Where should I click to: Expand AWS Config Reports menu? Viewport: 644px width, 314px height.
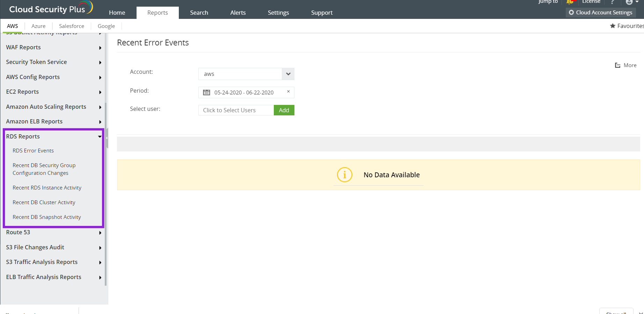pos(53,77)
